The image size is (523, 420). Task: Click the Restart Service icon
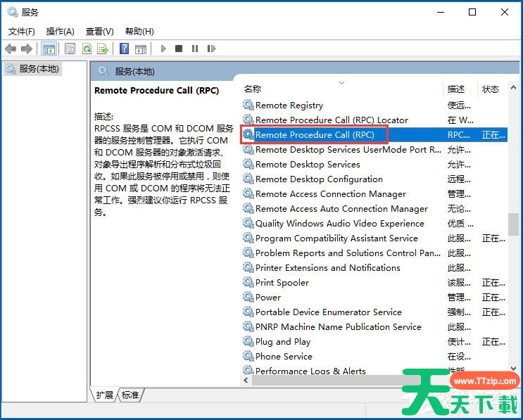coord(211,49)
